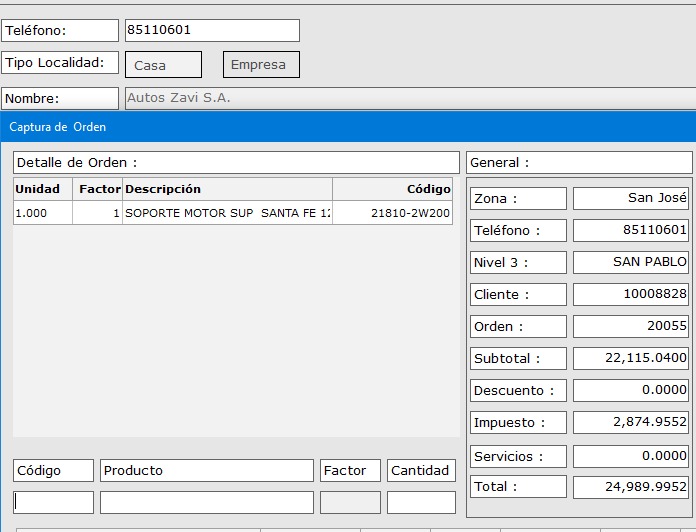
Task: Click the Nivel 3 value SAN PABLO
Action: (x=630, y=262)
